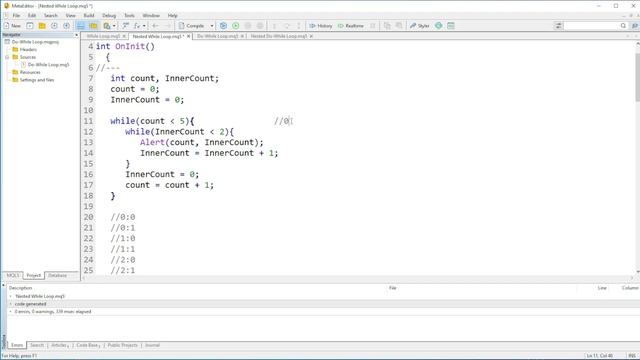The height and width of the screenshot is (360, 640).
Task: Switch to the MQL5 navigator tab
Action: (x=12, y=276)
